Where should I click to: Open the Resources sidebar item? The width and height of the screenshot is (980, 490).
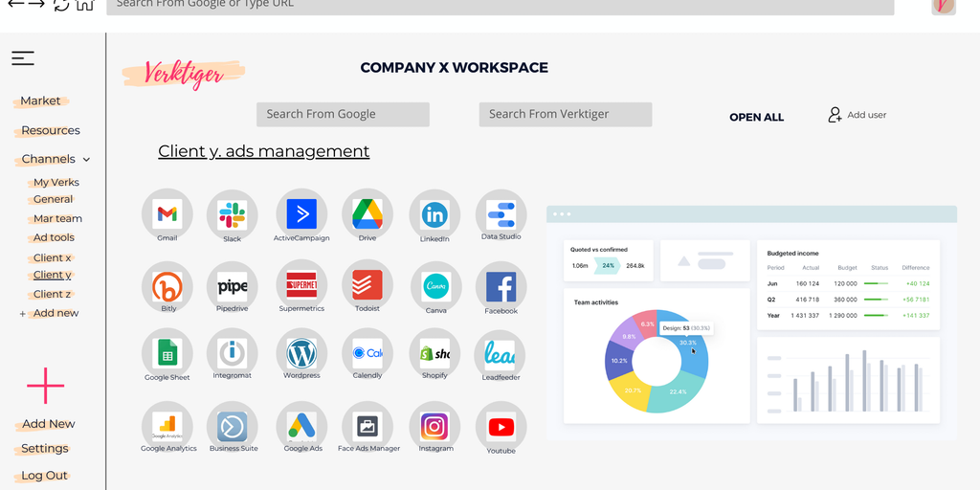tap(51, 130)
